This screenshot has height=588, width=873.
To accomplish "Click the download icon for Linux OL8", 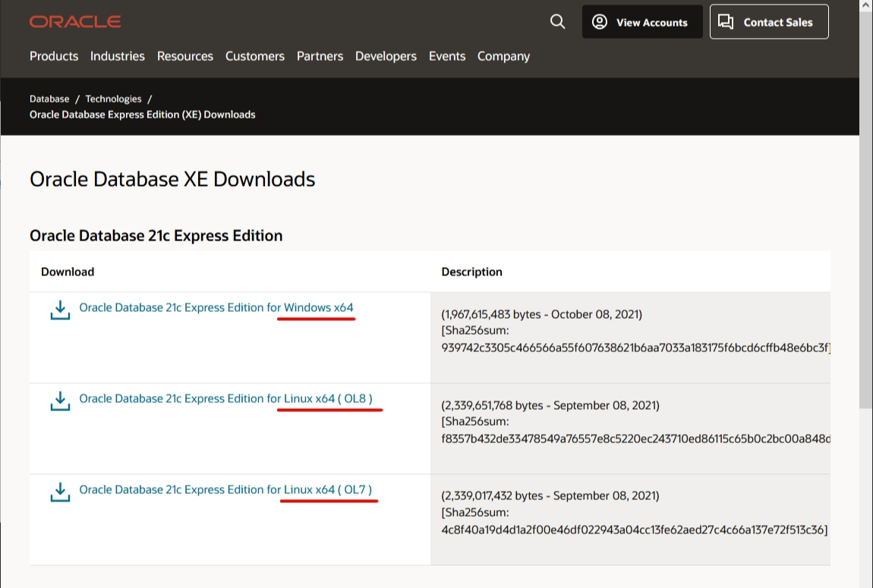I will [60, 401].
